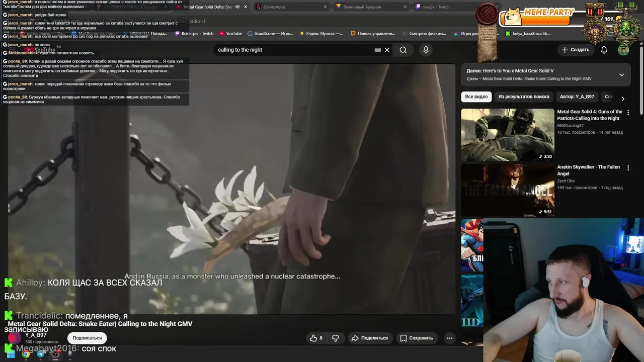Viewport: 644px width, 362px height.
Task: Open more actions three-dot menu under video
Action: click(450, 338)
